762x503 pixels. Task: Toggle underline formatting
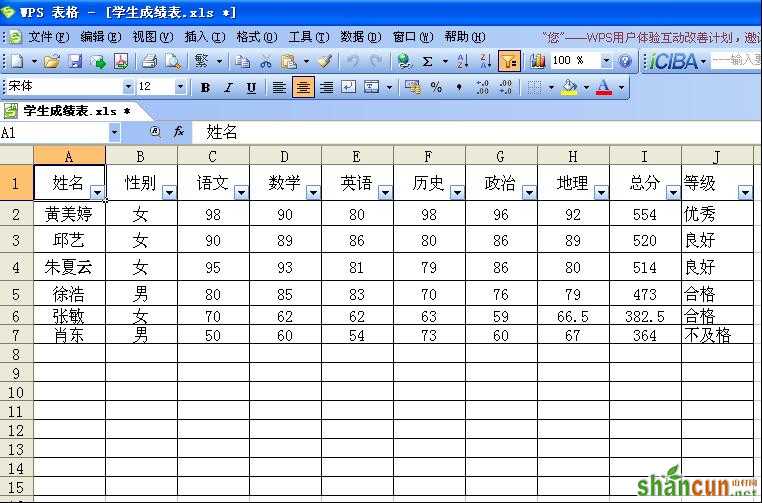point(251,87)
